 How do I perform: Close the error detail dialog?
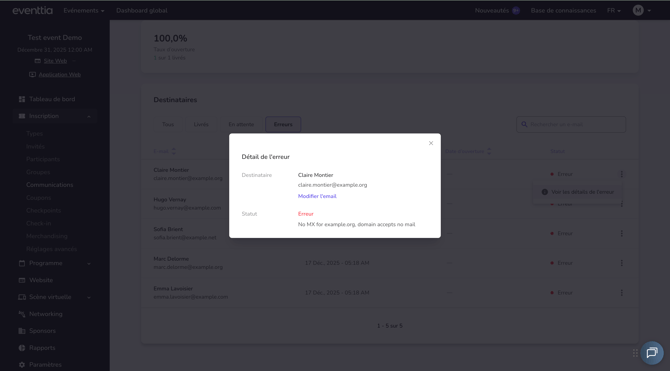coord(431,143)
